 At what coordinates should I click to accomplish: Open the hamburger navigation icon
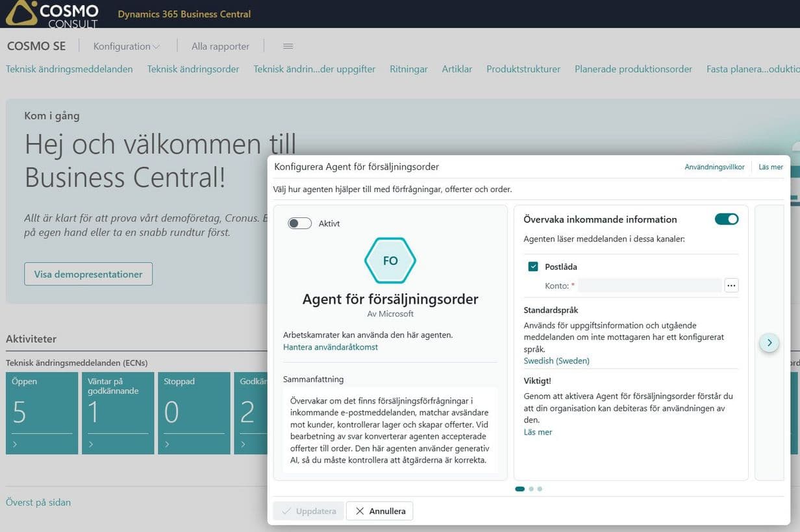[288, 46]
